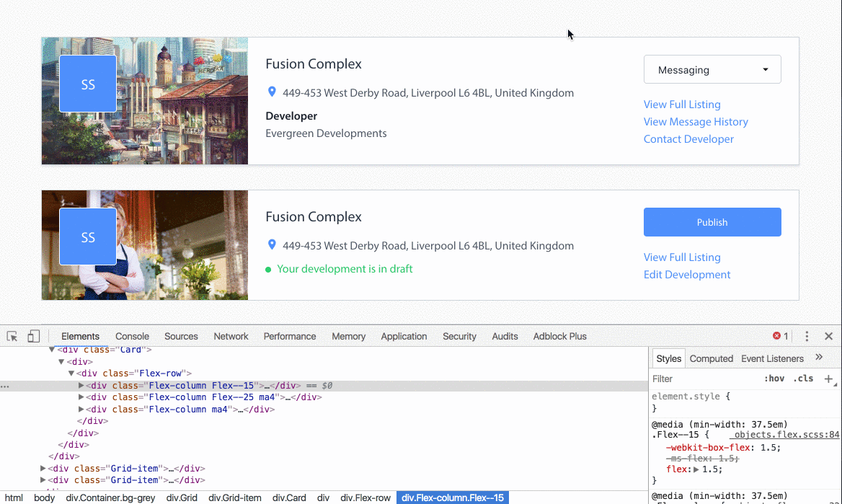Select body in the breadcrumb bar
842x504 pixels.
pos(44,498)
